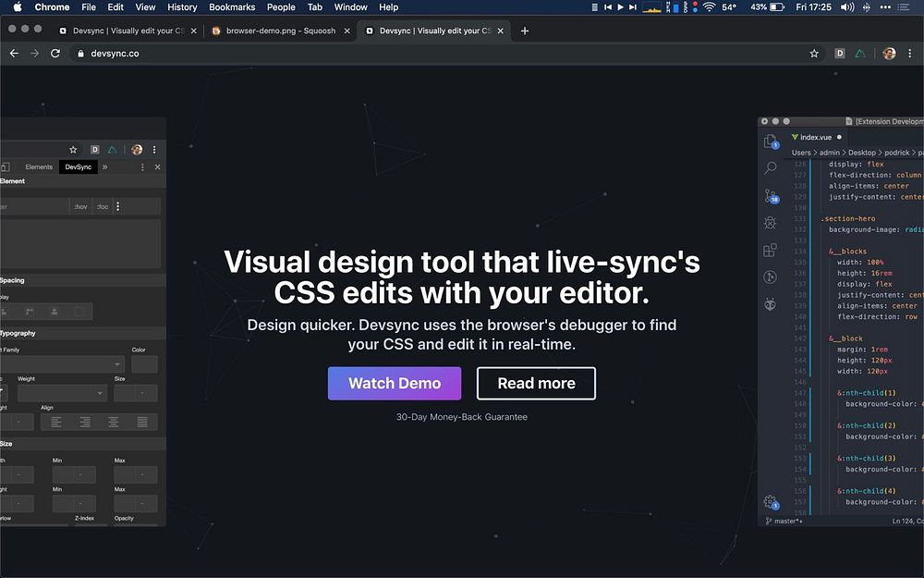Click the Typography Color swatch
This screenshot has height=578, width=924.
pos(144,363)
